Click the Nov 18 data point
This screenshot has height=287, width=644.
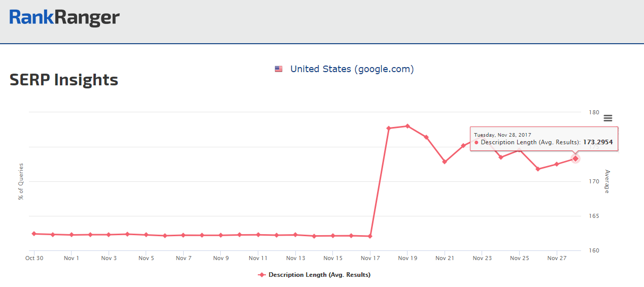[389, 128]
